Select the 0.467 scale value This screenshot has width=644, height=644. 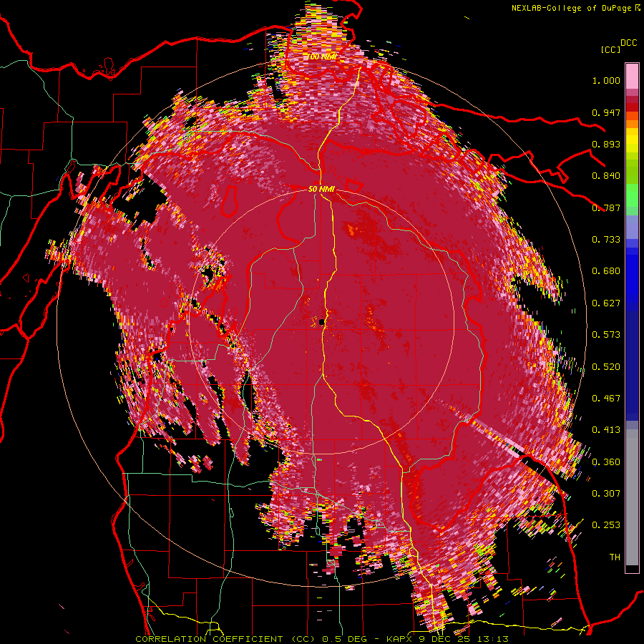(x=606, y=399)
